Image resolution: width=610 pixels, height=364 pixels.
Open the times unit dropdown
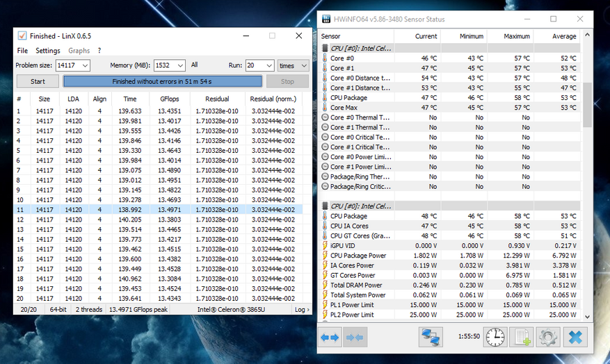(303, 65)
